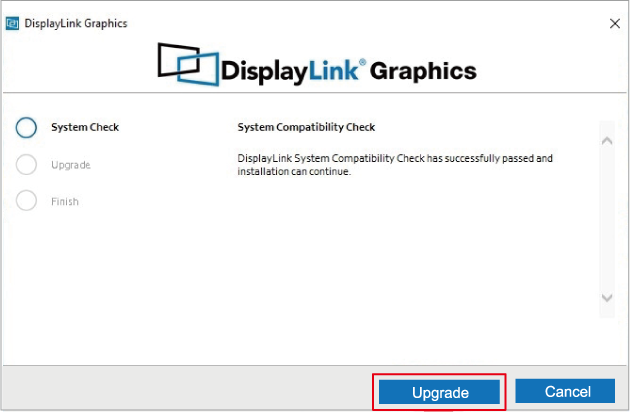Click the System Check step label
Viewport: 630px width, 413px height.
point(85,127)
